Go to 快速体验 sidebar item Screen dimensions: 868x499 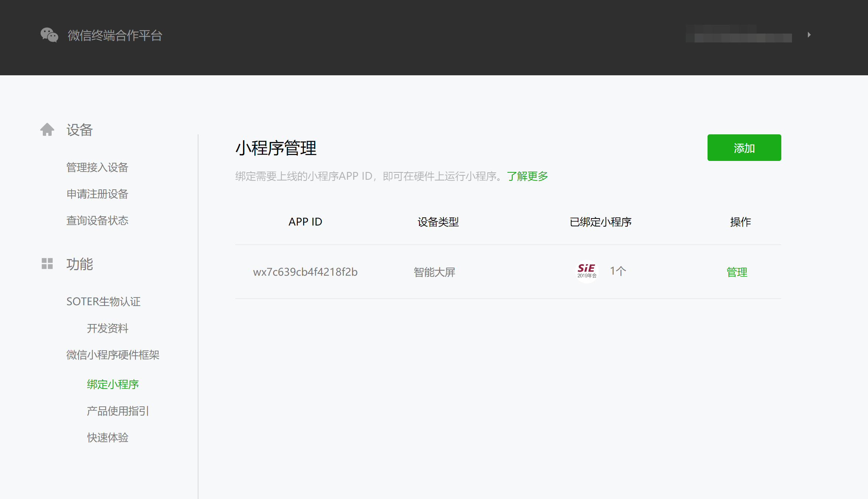[x=108, y=437]
